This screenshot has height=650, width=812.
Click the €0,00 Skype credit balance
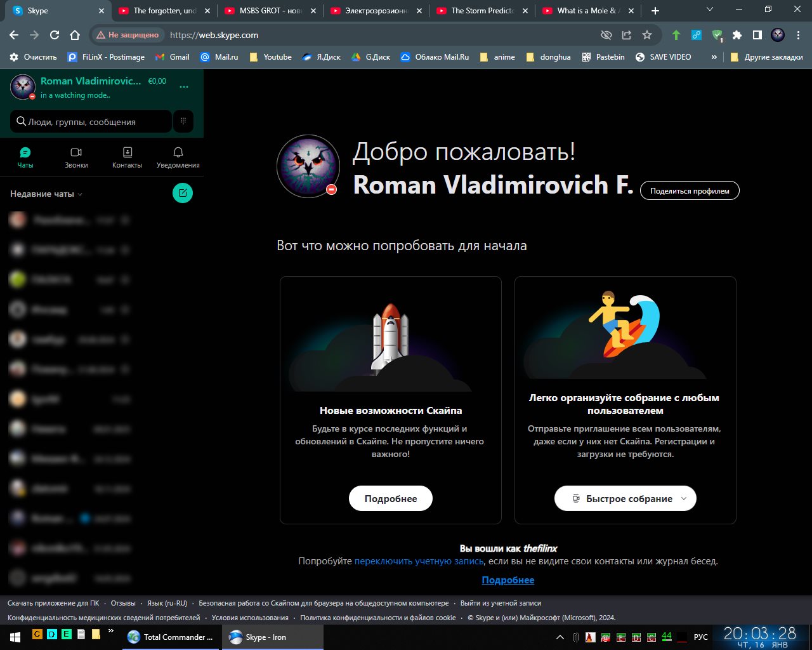pyautogui.click(x=157, y=81)
